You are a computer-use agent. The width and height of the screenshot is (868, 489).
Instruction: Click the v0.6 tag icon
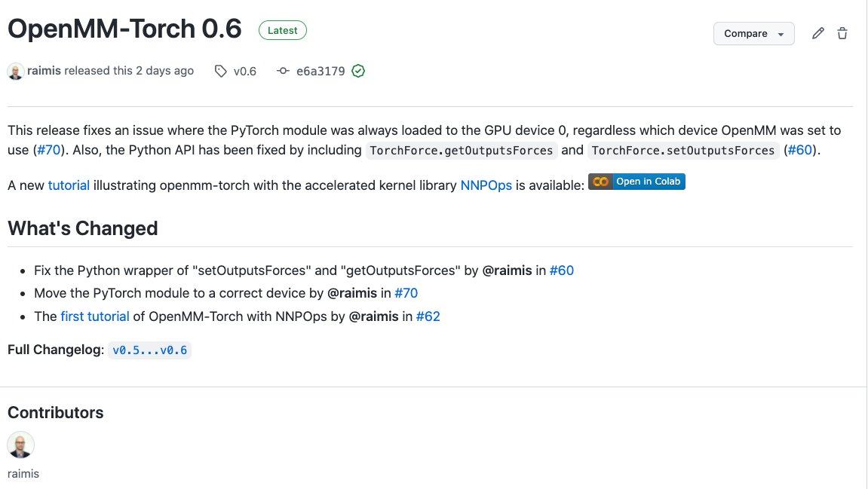coord(221,72)
